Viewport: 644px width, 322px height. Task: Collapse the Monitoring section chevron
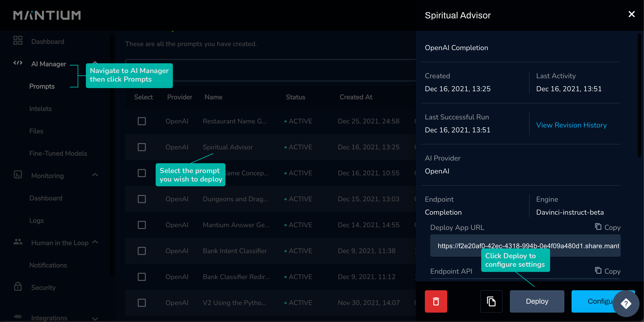(x=95, y=175)
